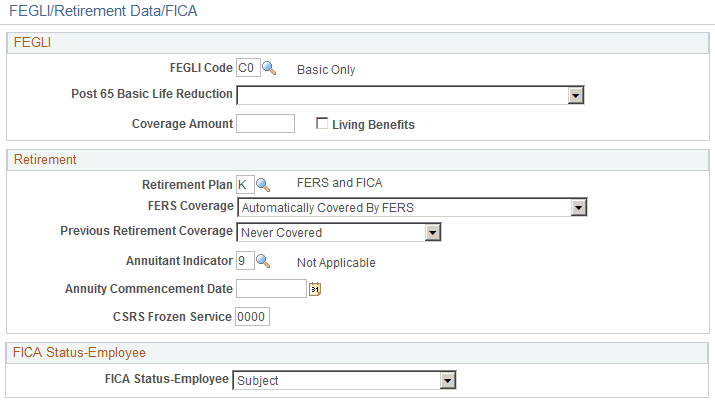Open the Annuitant Indicator lookup icon
This screenshot has height=405, width=715.
[263, 261]
